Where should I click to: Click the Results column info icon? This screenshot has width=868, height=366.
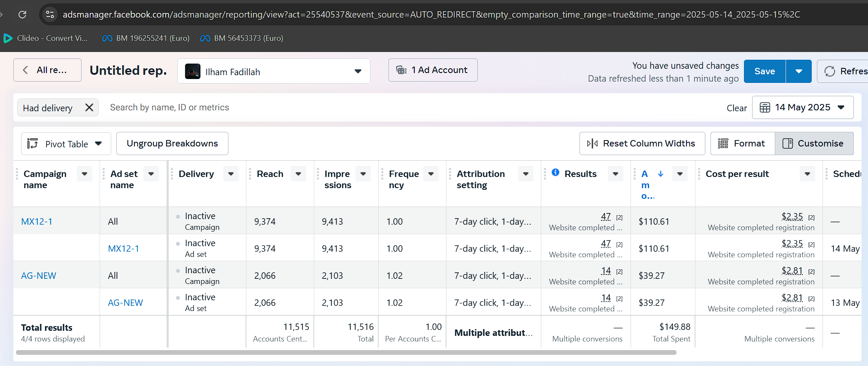tap(555, 172)
